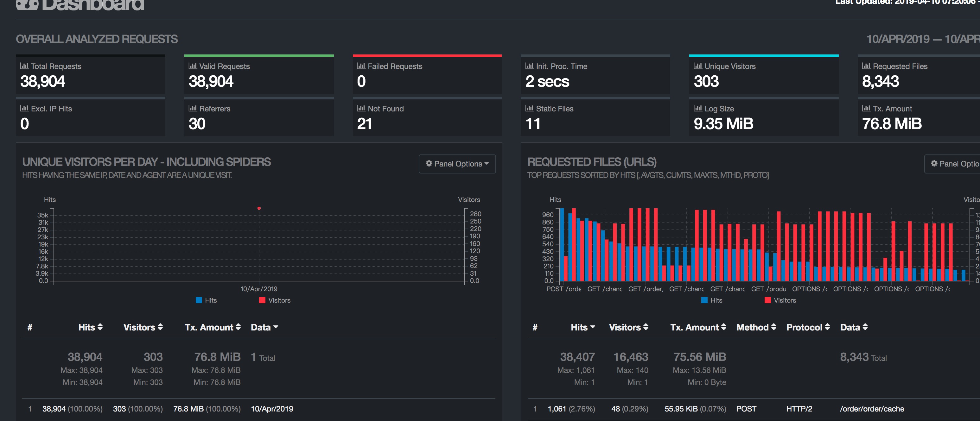Sort requested files by Protocol column

click(x=808, y=327)
